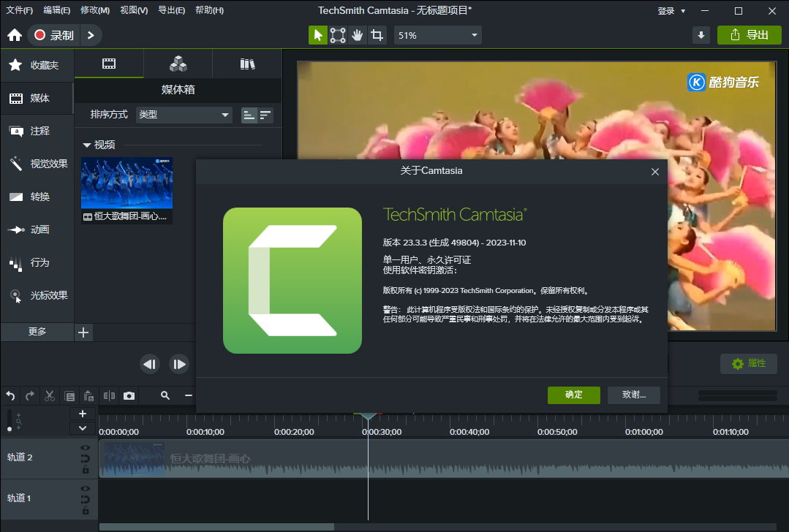Open the 行为 behaviors panel

coord(37,262)
